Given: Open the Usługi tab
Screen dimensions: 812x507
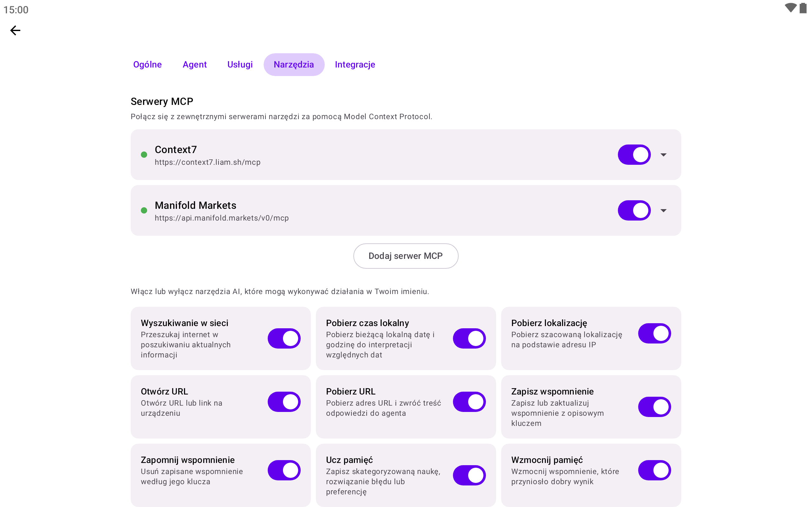Looking at the screenshot, I should pyautogui.click(x=240, y=64).
